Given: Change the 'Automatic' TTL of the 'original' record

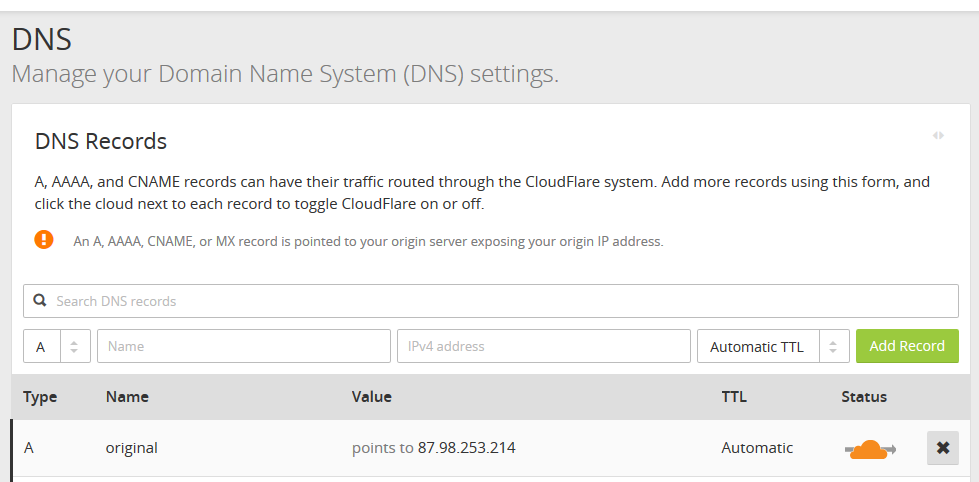Looking at the screenshot, I should pyautogui.click(x=757, y=448).
